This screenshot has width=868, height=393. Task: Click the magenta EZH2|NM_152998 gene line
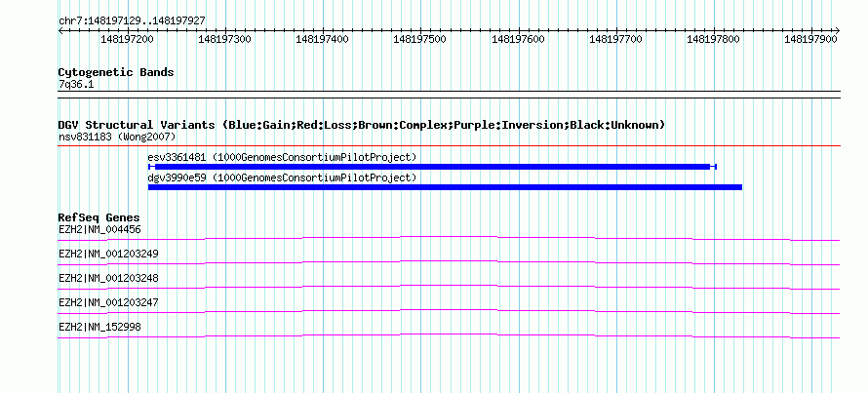click(449, 336)
